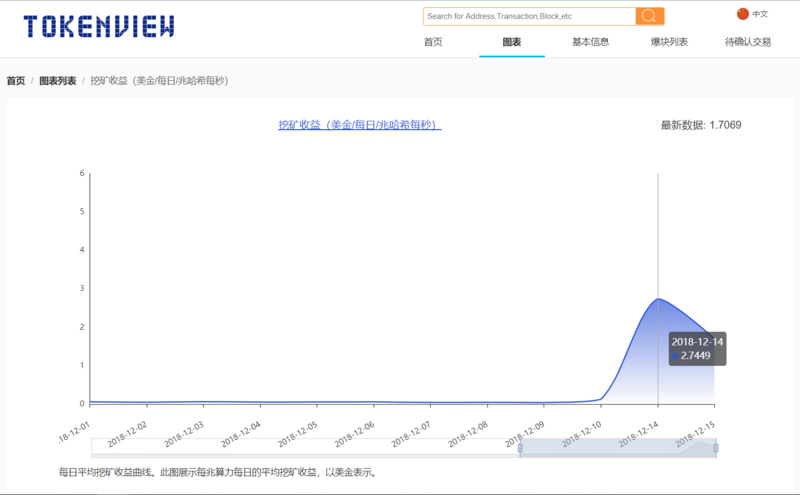Screen dimensions: 800x495
Task: Open the 中文 language selector
Action: click(760, 14)
